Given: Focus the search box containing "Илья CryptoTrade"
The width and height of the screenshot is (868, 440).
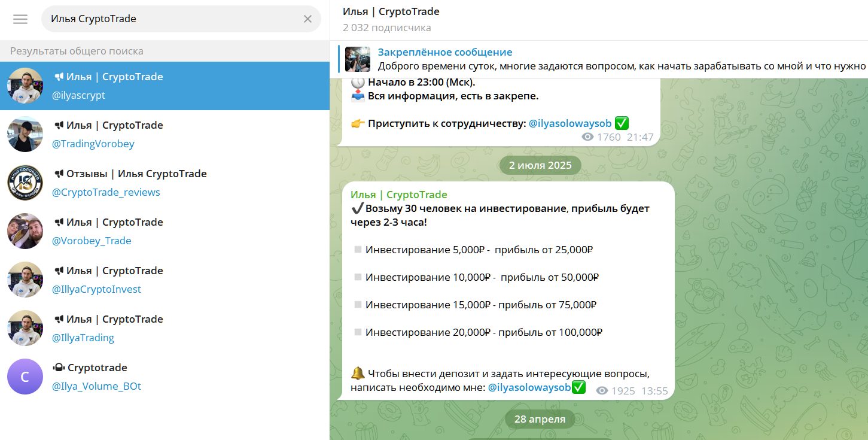Looking at the screenshot, I should pyautogui.click(x=181, y=19).
